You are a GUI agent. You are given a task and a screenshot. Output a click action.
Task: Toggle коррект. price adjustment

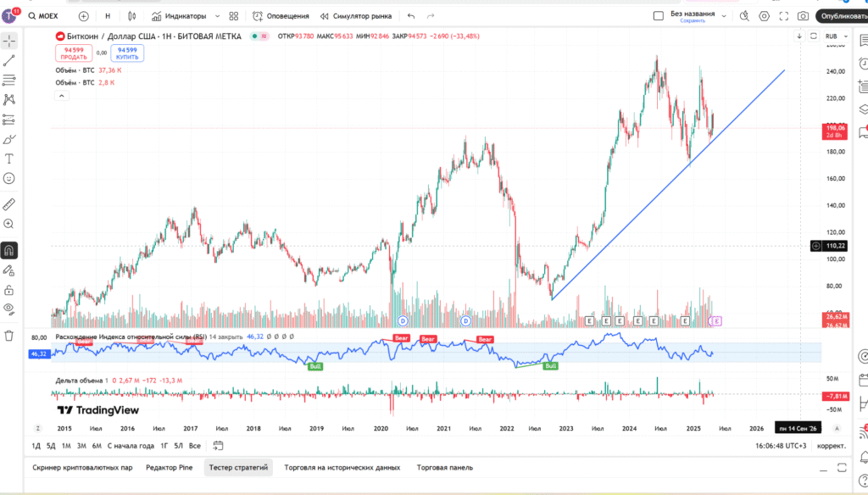(832, 446)
